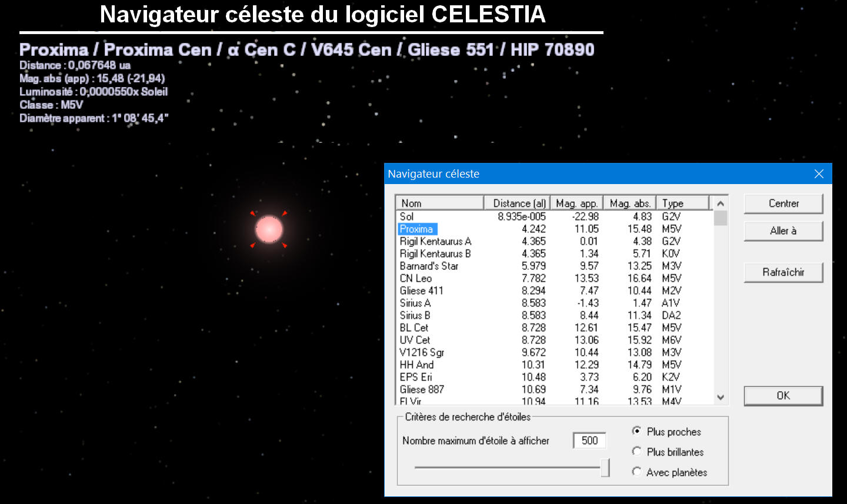This screenshot has height=504, width=847.
Task: Click the maximum star count slider handle
Action: click(x=605, y=468)
